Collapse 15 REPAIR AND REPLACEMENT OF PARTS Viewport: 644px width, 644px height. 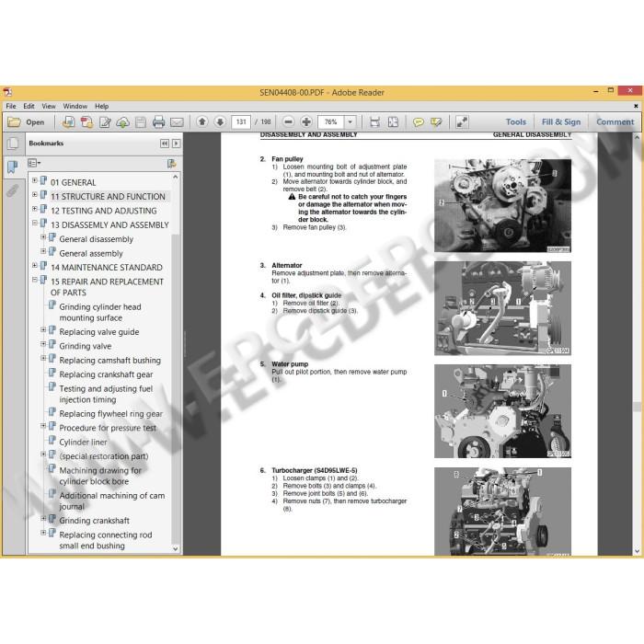tap(35, 280)
